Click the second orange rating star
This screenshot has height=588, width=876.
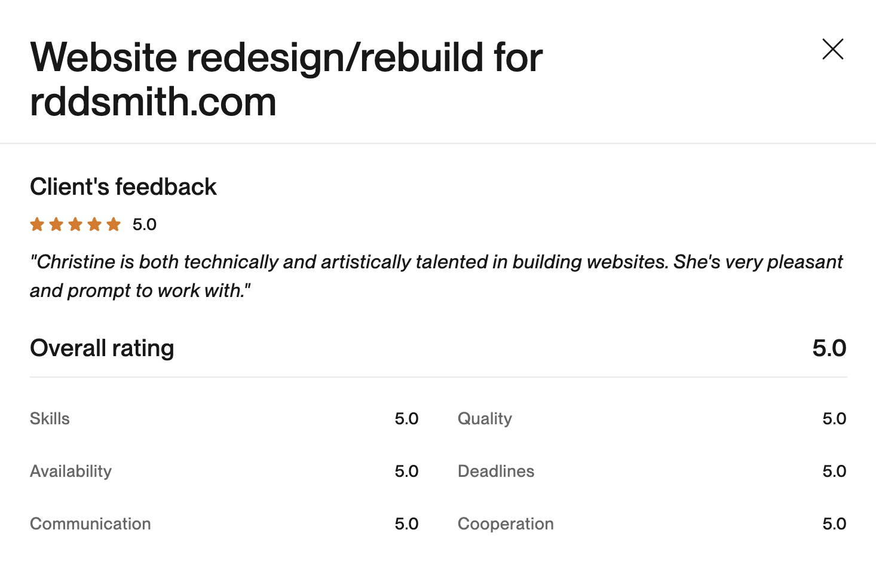coord(56,225)
